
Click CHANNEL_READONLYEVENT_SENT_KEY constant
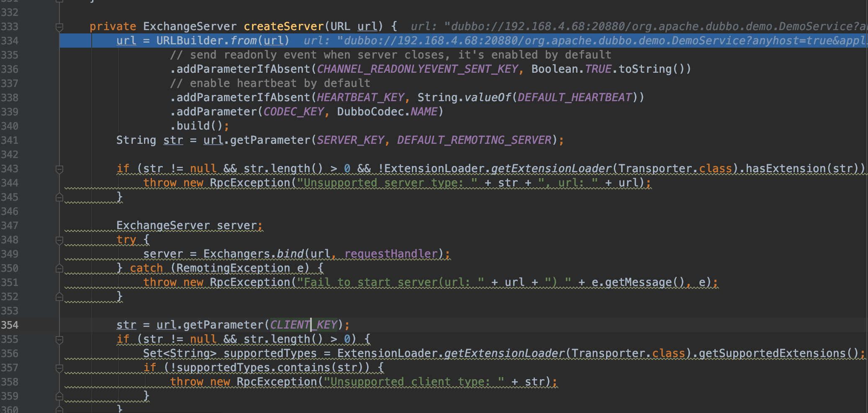click(418, 69)
